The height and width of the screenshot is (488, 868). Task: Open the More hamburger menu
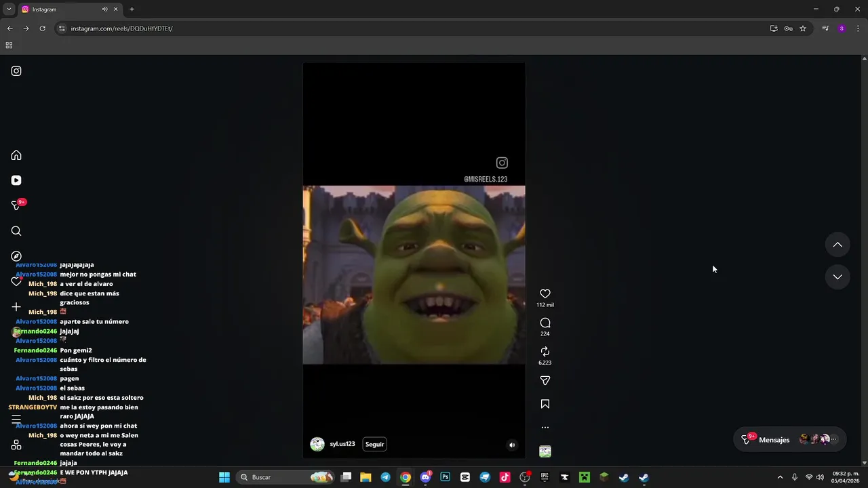[x=16, y=420]
